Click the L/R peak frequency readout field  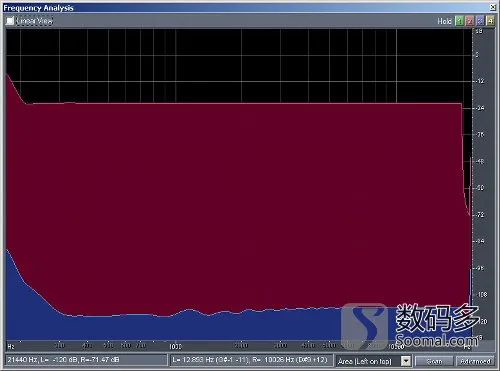point(251,360)
